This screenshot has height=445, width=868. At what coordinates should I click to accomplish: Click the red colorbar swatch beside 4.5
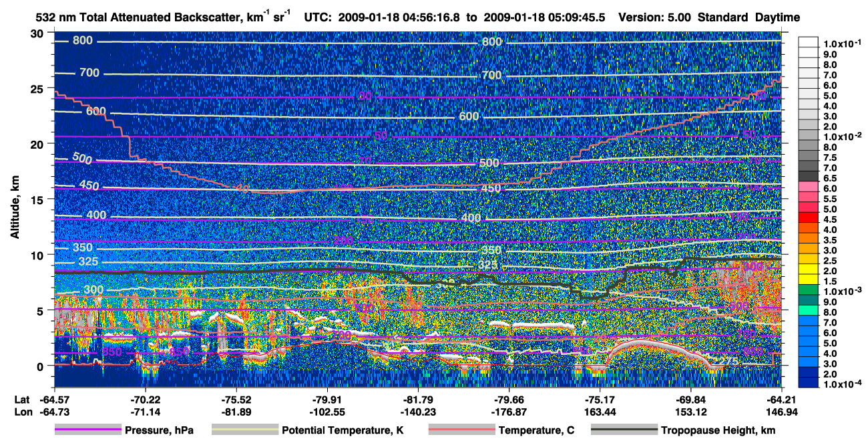click(x=809, y=217)
